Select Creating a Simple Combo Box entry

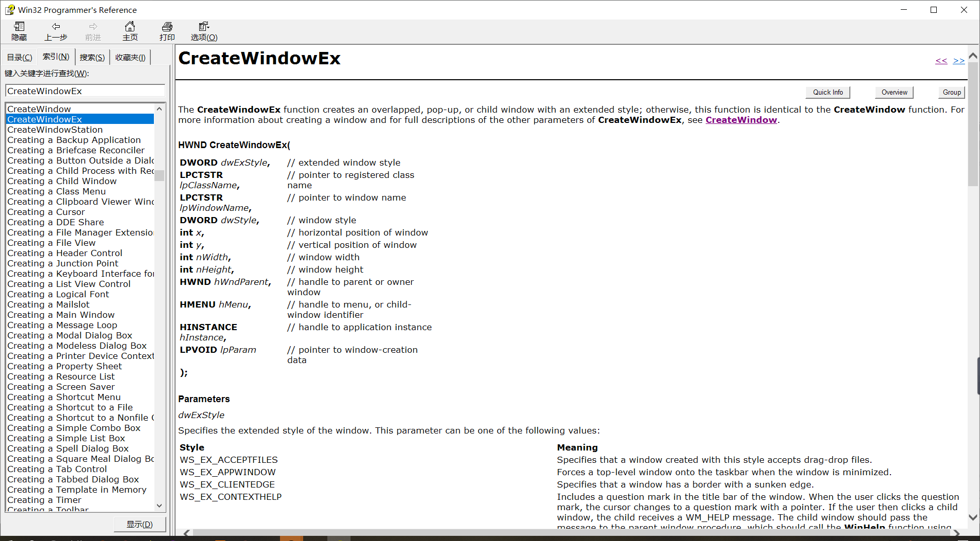point(74,428)
